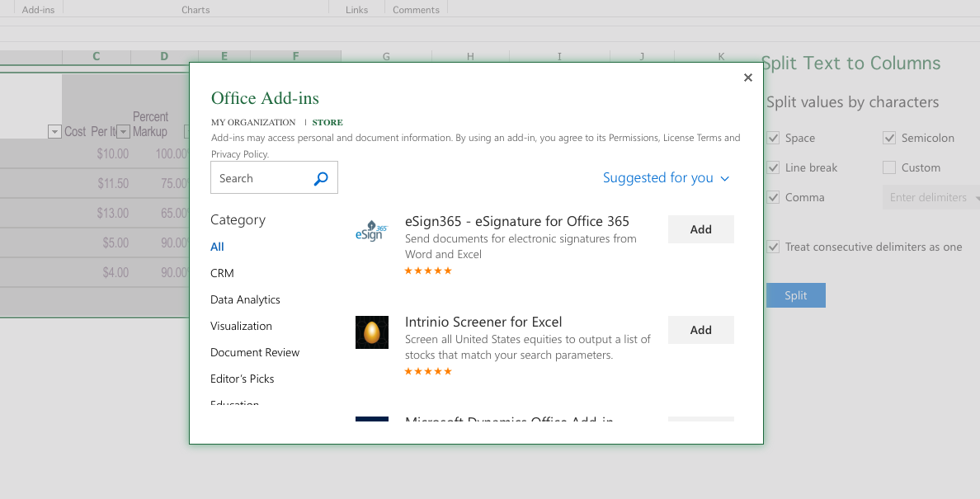Viewport: 980px width, 499px height.
Task: Enable the Custom delimiter checkbox
Action: tap(889, 167)
